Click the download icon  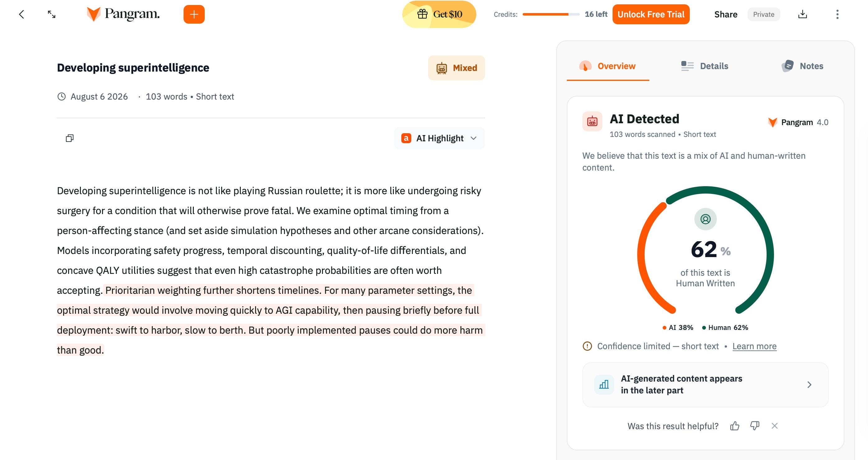pyautogui.click(x=803, y=14)
